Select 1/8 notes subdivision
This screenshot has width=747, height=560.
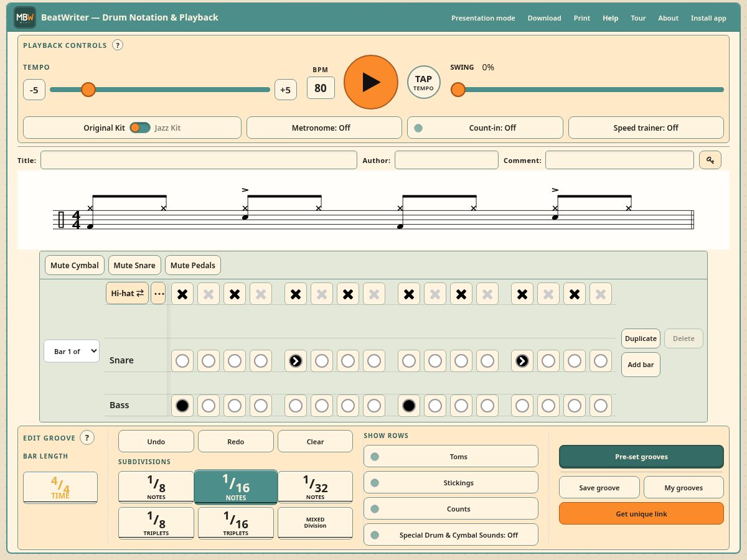156,487
